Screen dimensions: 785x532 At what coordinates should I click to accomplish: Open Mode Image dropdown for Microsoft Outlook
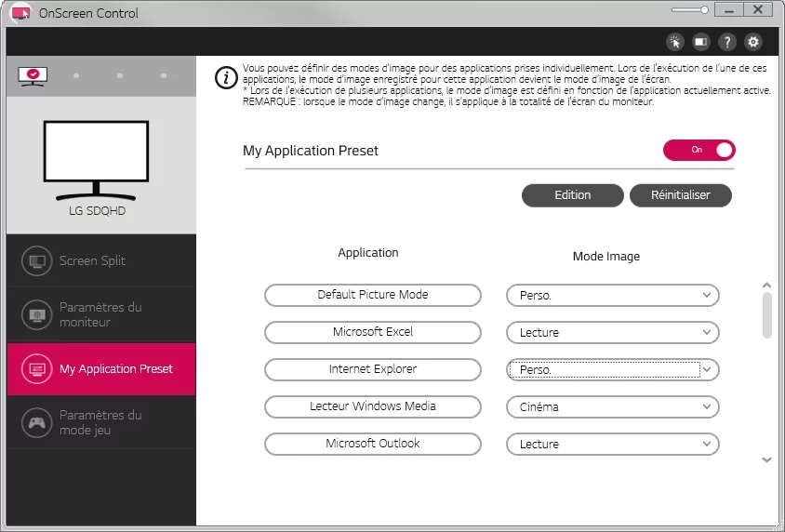pos(612,444)
